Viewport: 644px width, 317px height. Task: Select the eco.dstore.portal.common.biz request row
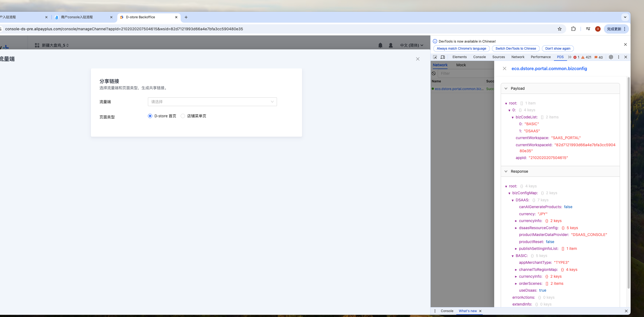click(459, 89)
